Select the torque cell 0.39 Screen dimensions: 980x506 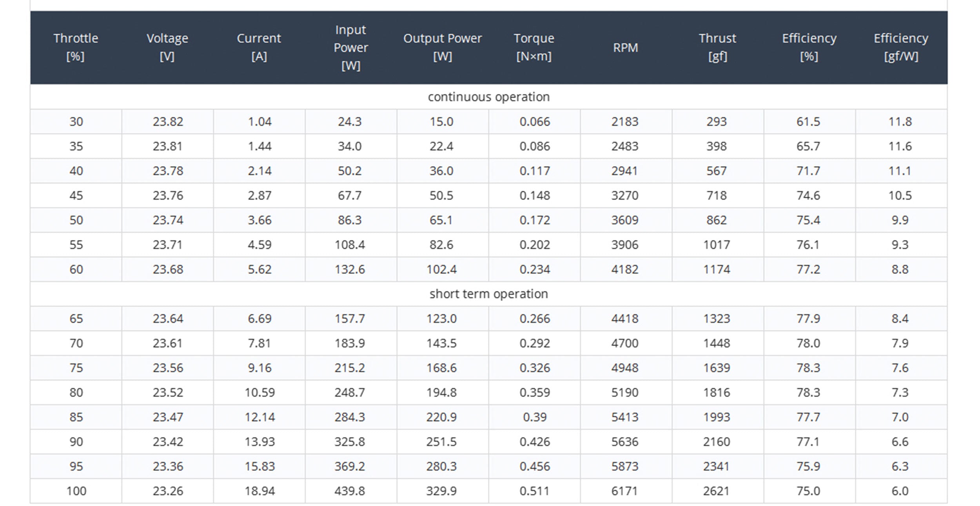[x=534, y=417]
